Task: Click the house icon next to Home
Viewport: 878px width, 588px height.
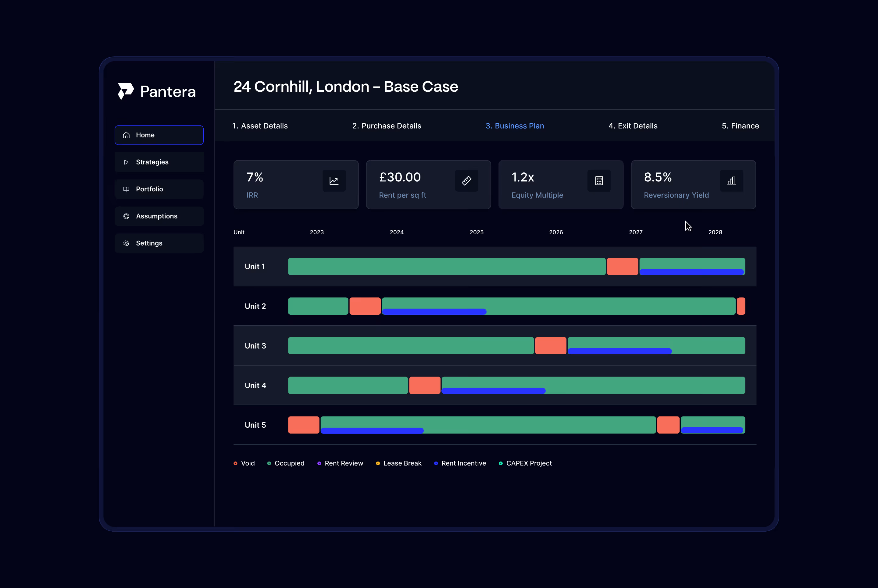Action: (127, 135)
